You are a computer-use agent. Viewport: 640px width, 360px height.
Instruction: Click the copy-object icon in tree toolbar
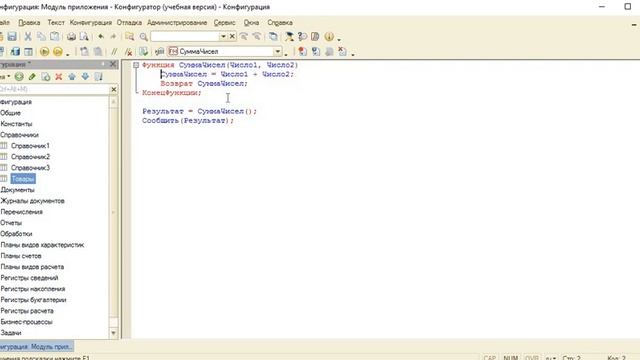click(46, 77)
